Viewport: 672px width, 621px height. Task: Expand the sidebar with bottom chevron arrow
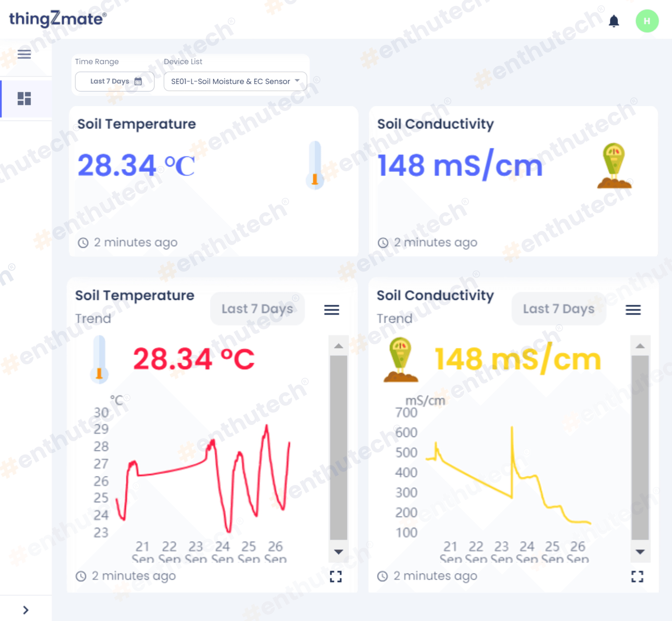(25, 610)
